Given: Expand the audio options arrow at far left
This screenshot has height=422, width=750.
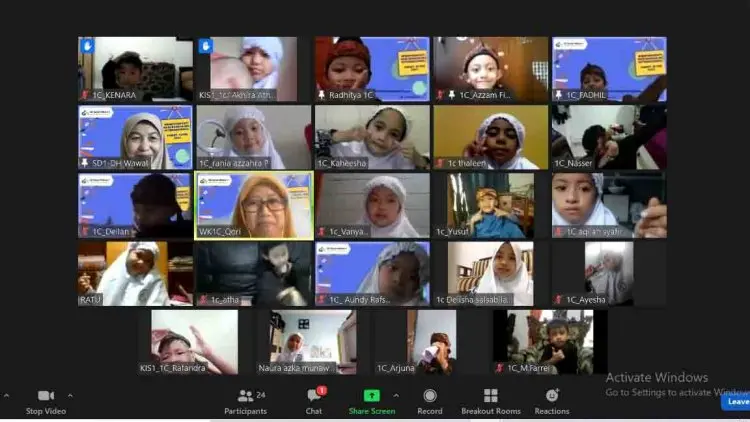Looking at the screenshot, I should (6, 396).
